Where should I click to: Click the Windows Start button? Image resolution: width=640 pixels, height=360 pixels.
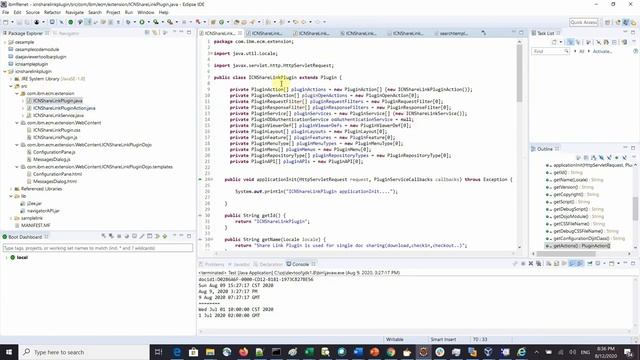tap(9, 352)
